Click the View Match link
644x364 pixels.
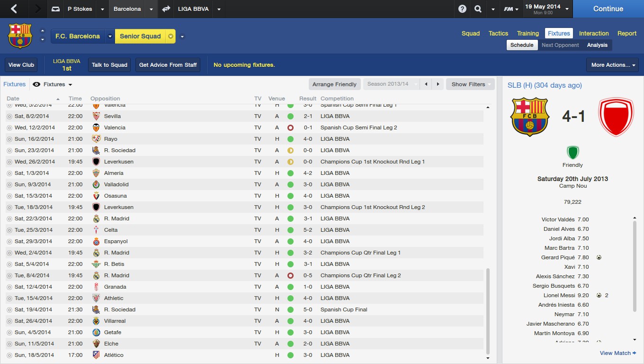[617, 353]
